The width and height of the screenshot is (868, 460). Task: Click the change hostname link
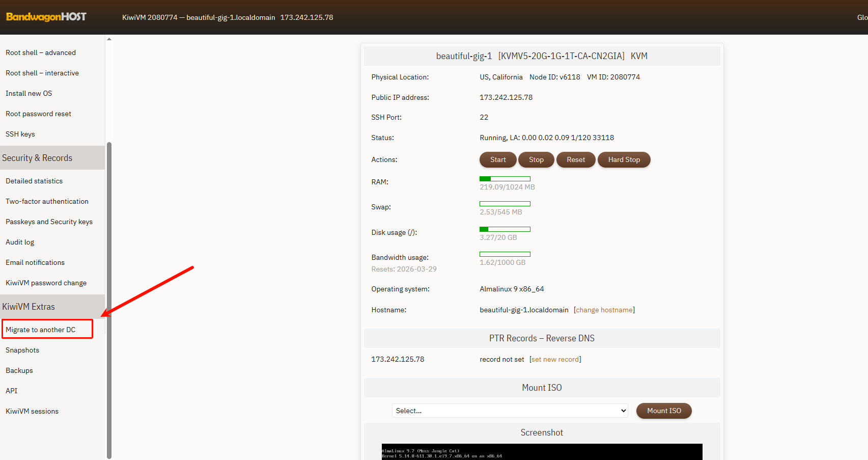[x=604, y=310]
